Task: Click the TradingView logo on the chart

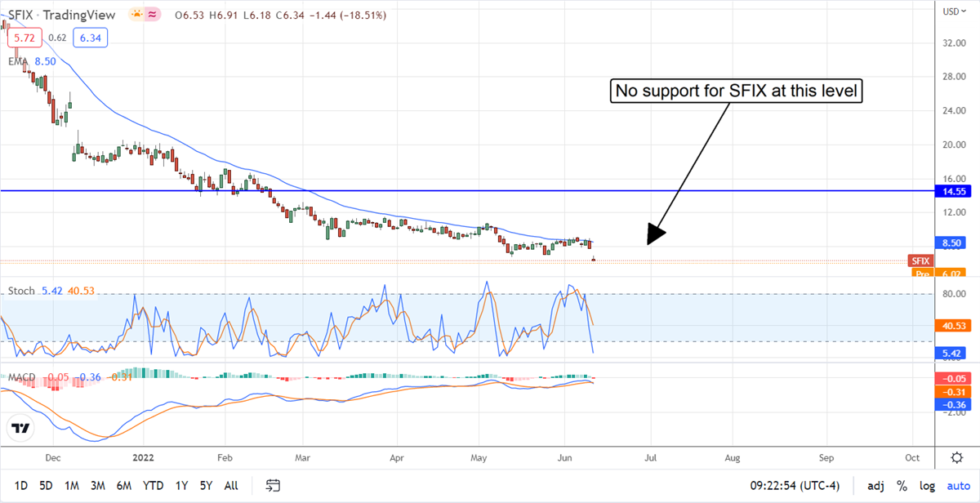Action: [x=21, y=429]
